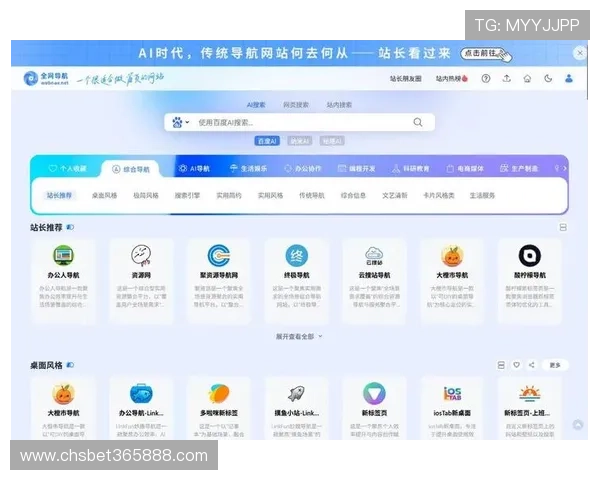
Task: Open iosTab新桌面 site card
Action: click(452, 409)
